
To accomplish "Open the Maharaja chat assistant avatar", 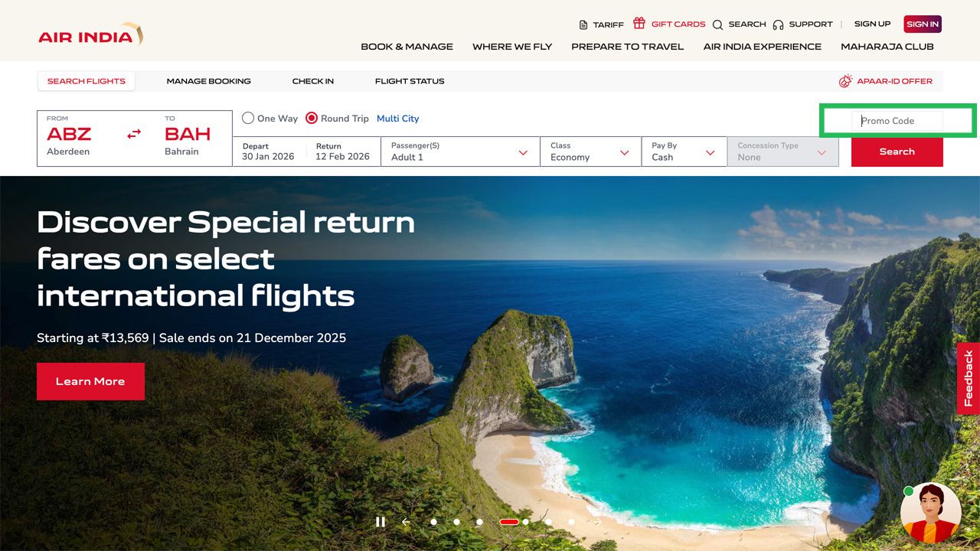I will coord(931,513).
